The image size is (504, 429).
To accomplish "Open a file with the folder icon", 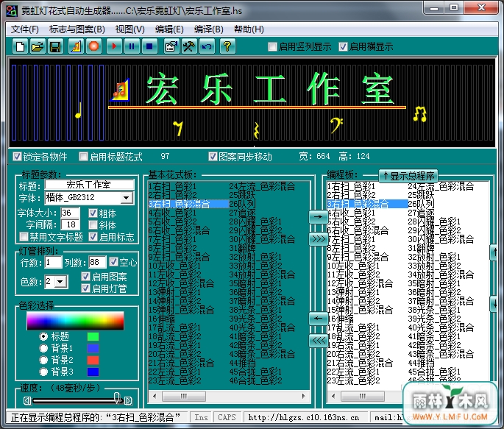I will point(38,46).
